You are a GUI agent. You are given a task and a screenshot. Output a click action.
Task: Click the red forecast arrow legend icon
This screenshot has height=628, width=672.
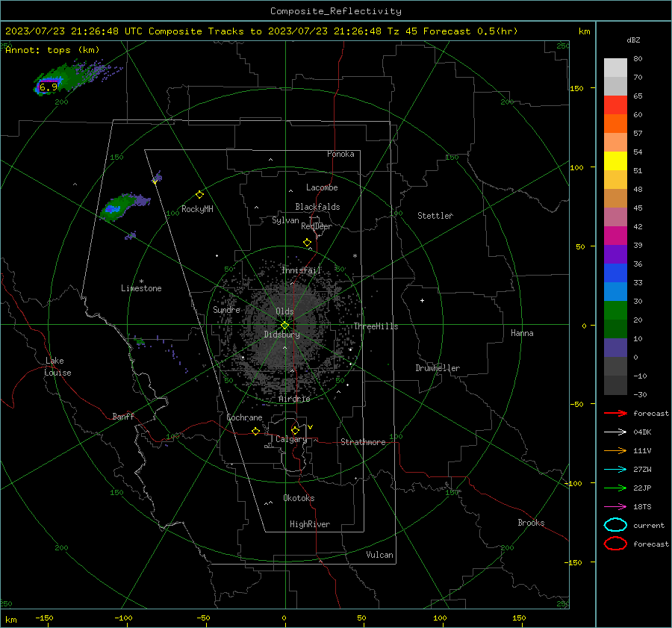click(615, 413)
